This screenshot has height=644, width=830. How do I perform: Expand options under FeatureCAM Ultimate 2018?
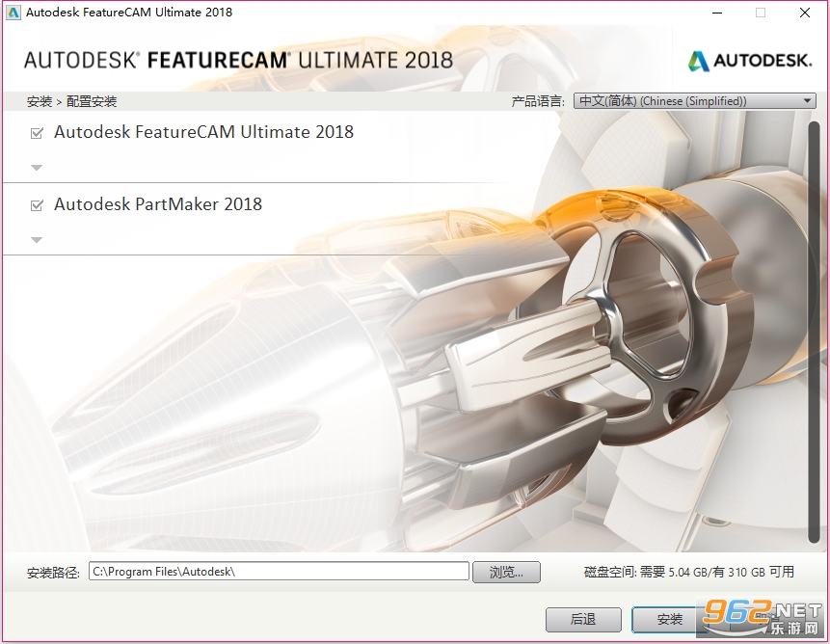pyautogui.click(x=37, y=168)
